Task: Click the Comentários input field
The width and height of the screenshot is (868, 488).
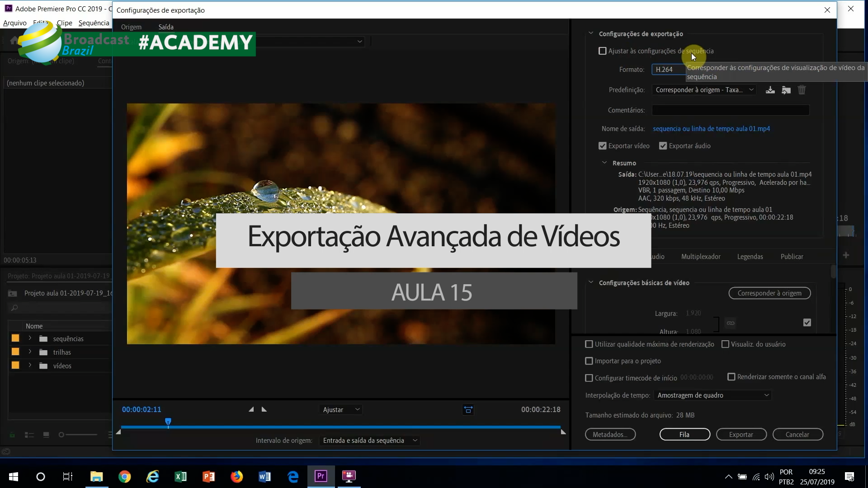Action: 730,110
